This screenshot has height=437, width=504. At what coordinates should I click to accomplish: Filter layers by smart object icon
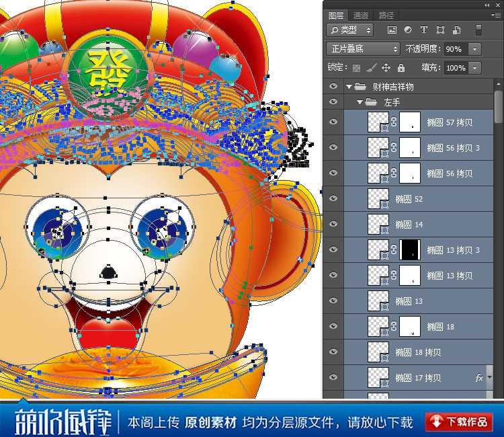pos(456,30)
